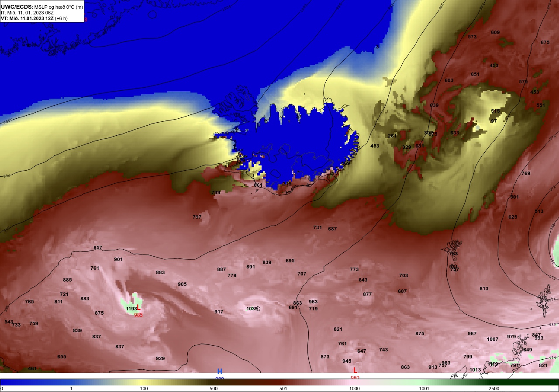Click the map value 703
The height and width of the screenshot is (392, 559).
[x=404, y=275]
